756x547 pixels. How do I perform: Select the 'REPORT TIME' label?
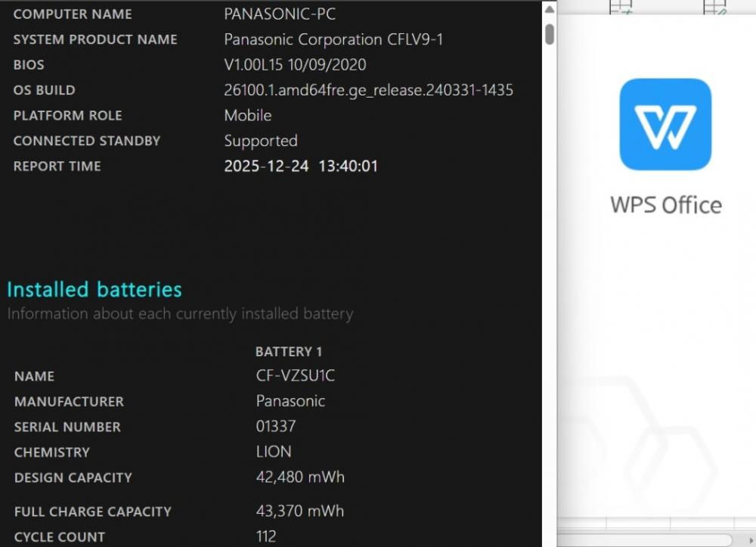click(x=57, y=166)
